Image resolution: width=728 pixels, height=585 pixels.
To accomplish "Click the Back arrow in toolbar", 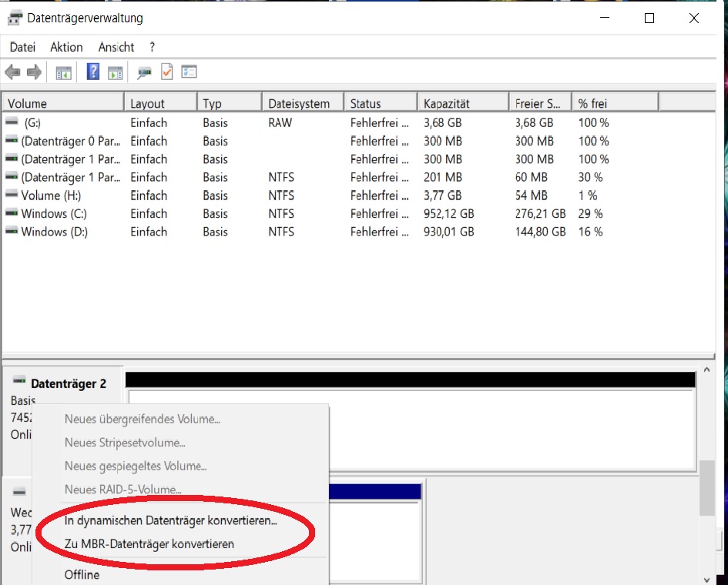I will point(12,72).
